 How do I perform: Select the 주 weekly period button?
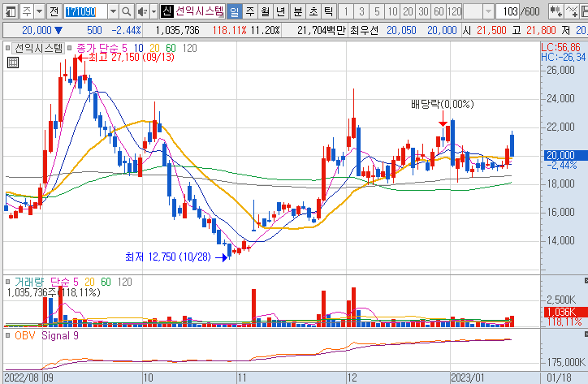[x=250, y=11]
